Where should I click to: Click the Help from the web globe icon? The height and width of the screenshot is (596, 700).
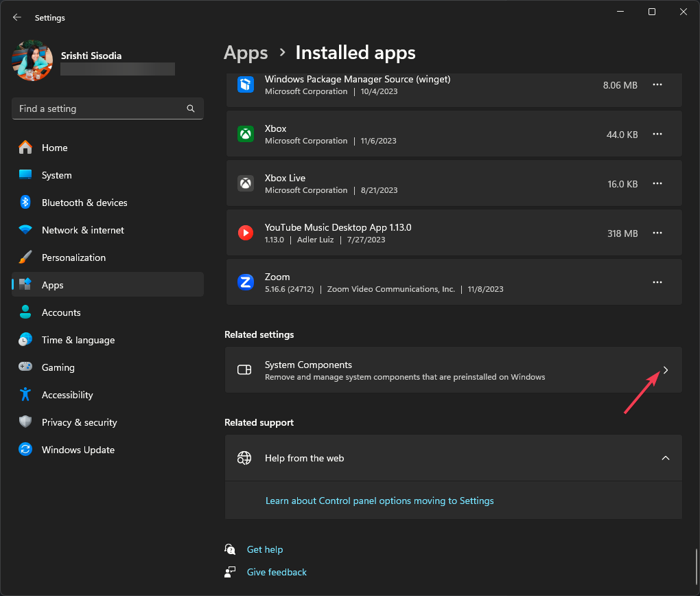coord(244,458)
